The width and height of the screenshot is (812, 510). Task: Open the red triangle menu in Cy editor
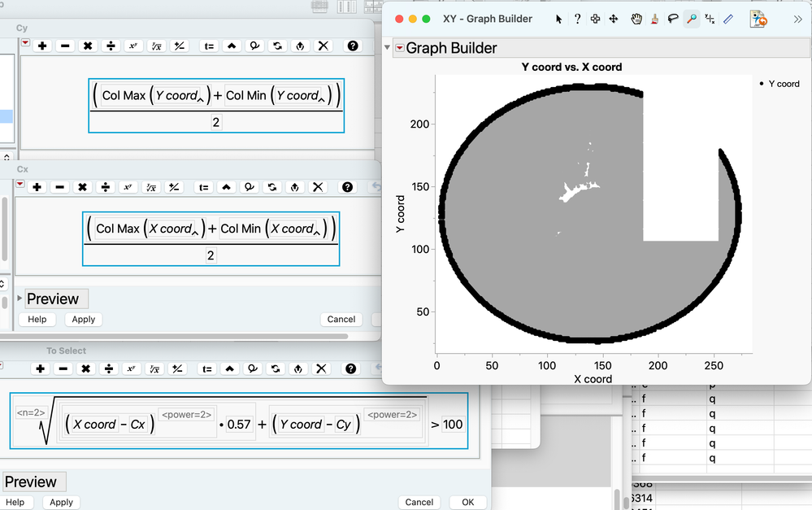[25, 42]
